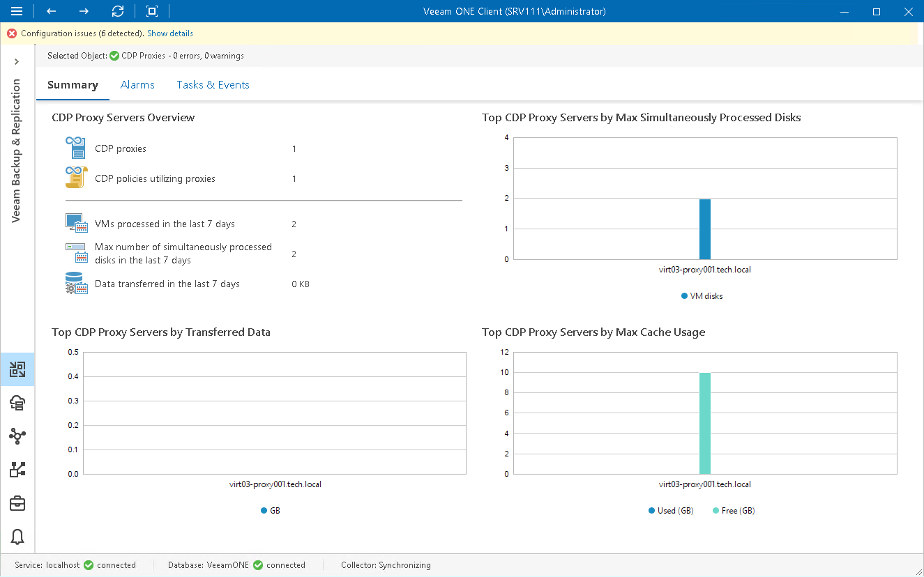The height and width of the screenshot is (577, 924).
Task: Click the red configuration issues error icon
Action: tap(12, 33)
